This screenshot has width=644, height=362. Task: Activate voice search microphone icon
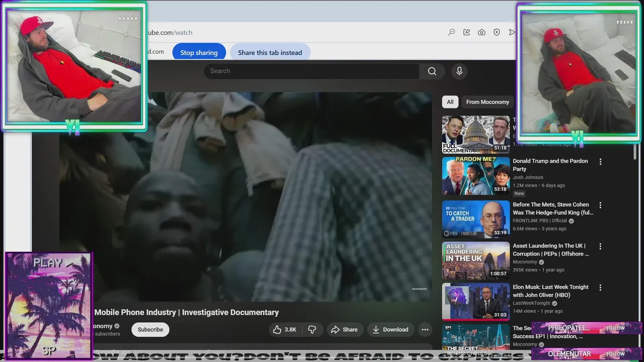click(x=459, y=71)
